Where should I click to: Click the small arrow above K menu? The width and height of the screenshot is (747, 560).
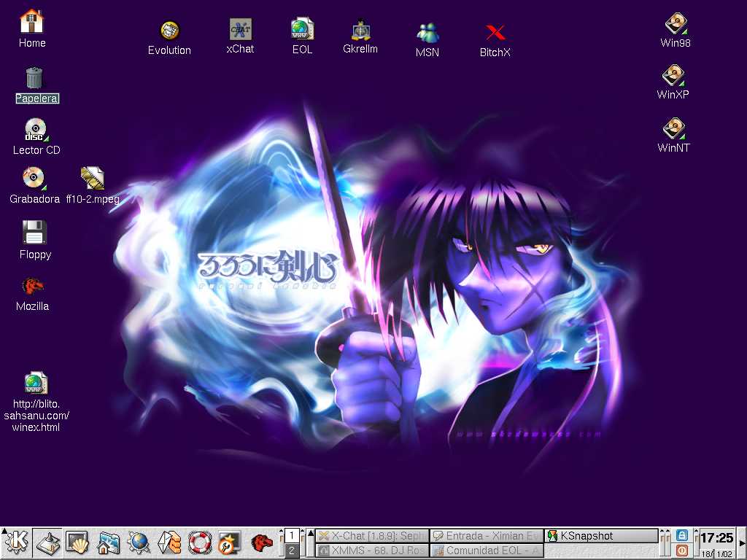tap(4, 529)
